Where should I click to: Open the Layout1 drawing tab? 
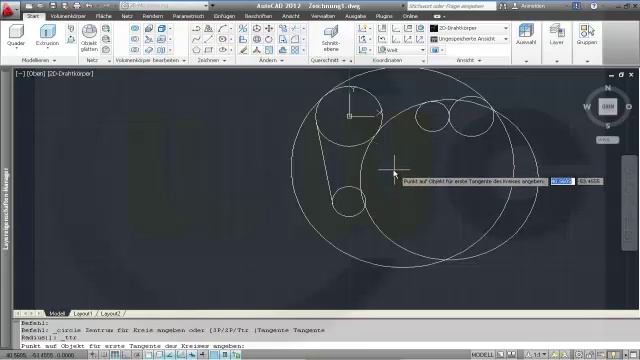[x=83, y=313]
